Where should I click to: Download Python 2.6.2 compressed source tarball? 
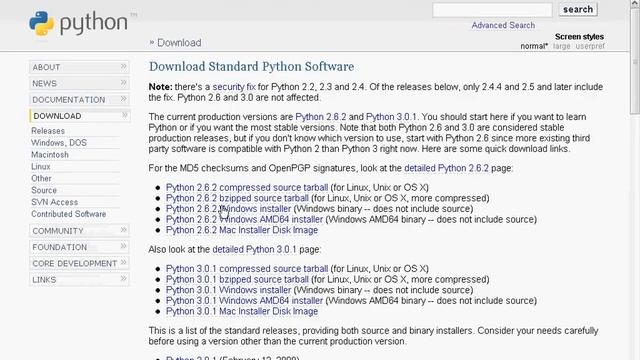point(247,188)
